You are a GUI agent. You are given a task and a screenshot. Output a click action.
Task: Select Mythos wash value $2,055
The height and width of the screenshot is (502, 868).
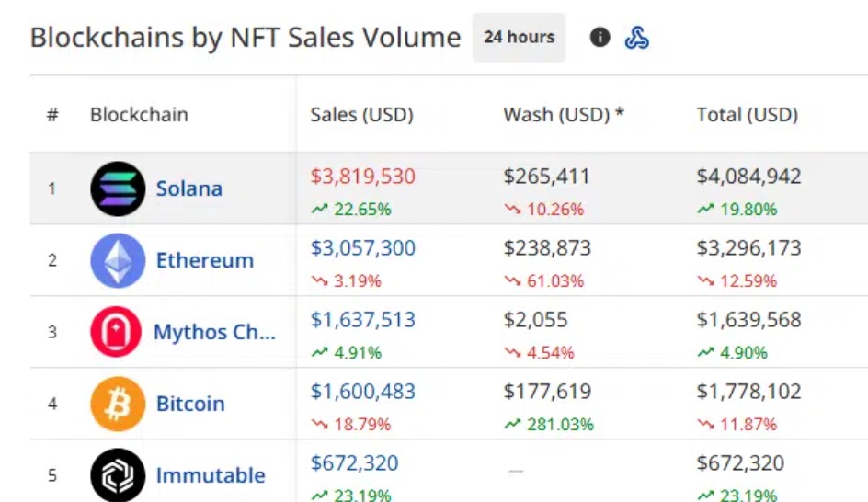[x=535, y=319]
